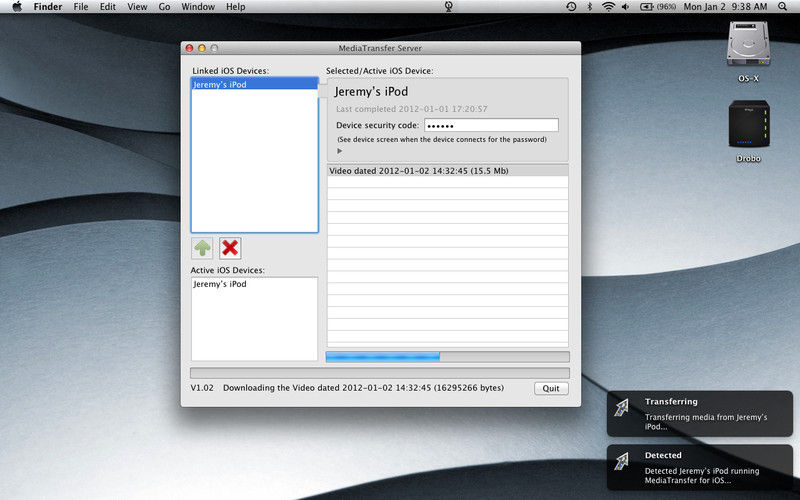Open the Apple menu
This screenshot has height=500, width=800.
pyautogui.click(x=17, y=7)
